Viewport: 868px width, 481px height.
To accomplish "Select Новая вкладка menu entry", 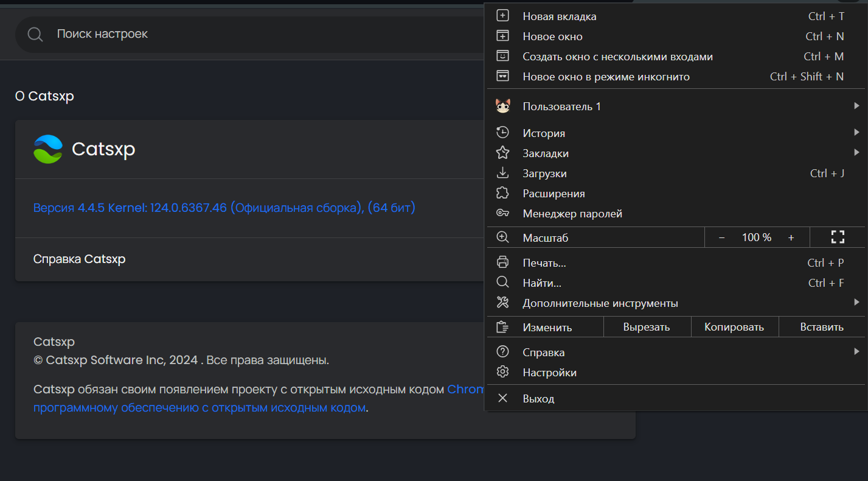I will point(676,16).
